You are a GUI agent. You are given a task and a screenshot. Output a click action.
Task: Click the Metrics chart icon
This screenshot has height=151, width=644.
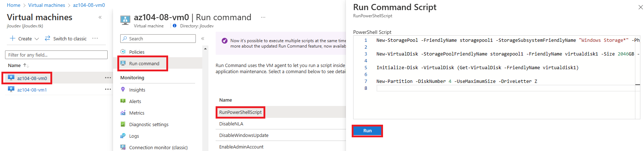123,112
